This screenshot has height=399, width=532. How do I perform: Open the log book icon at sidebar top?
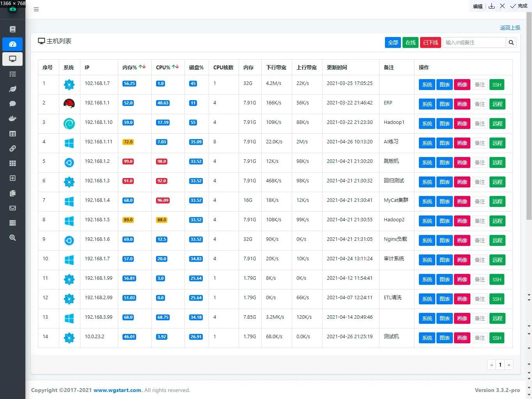coord(12,29)
